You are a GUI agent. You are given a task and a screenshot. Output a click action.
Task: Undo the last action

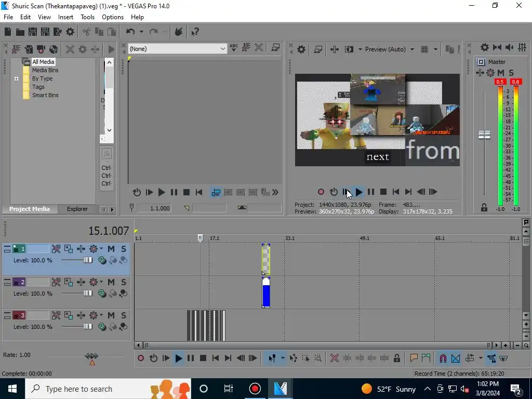130,32
